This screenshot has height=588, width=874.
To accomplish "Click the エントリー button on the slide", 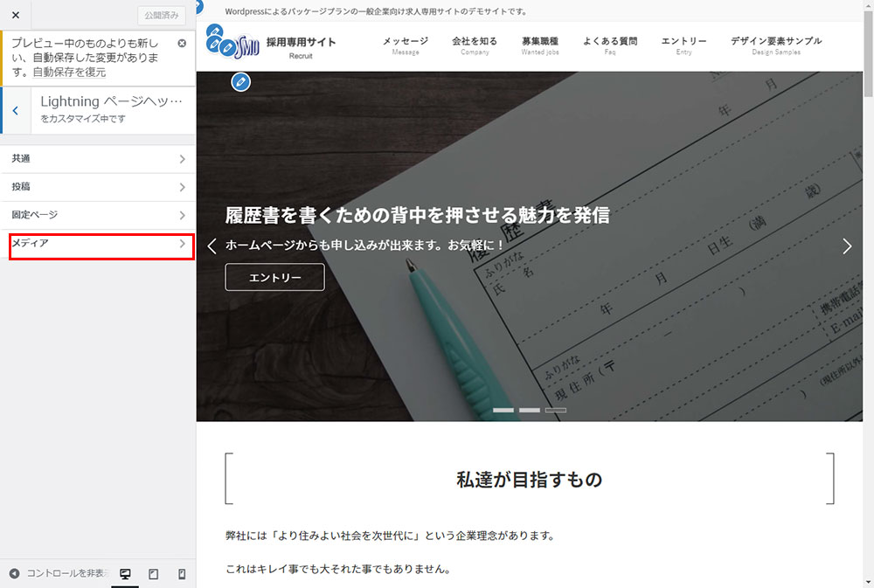I will pyautogui.click(x=274, y=277).
